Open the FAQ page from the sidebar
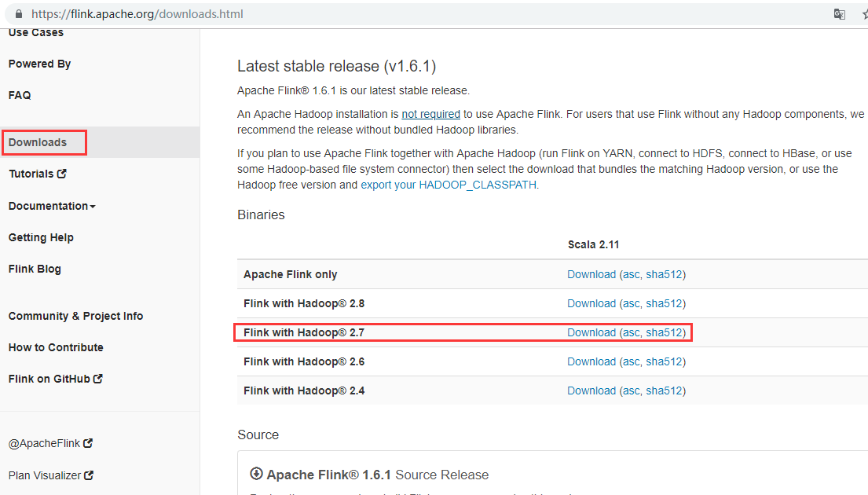 pos(19,94)
